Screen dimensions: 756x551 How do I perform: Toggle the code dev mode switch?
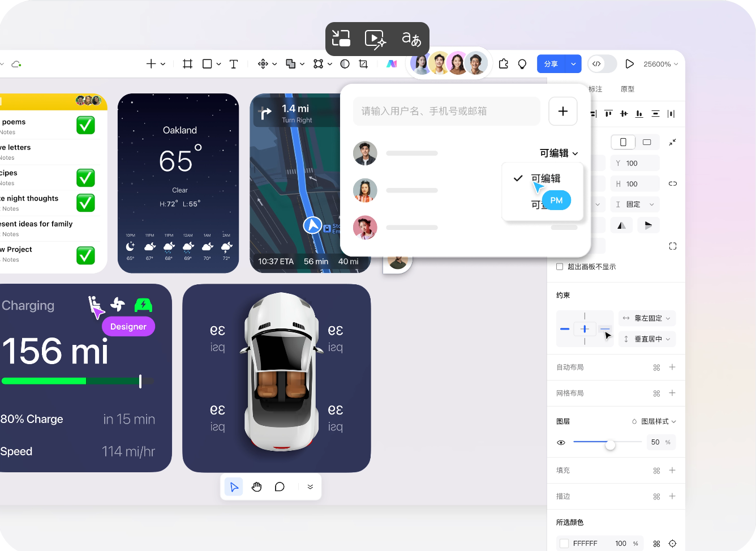tap(602, 64)
